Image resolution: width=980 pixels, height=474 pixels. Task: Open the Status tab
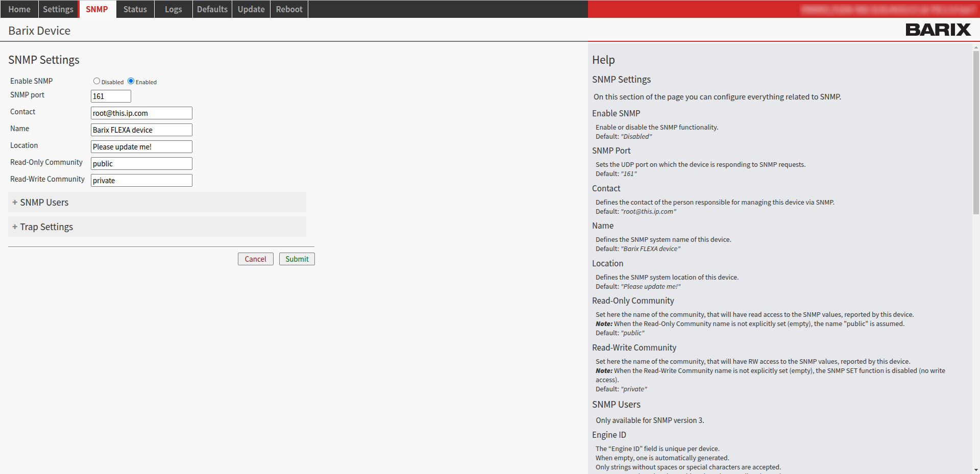(x=135, y=9)
